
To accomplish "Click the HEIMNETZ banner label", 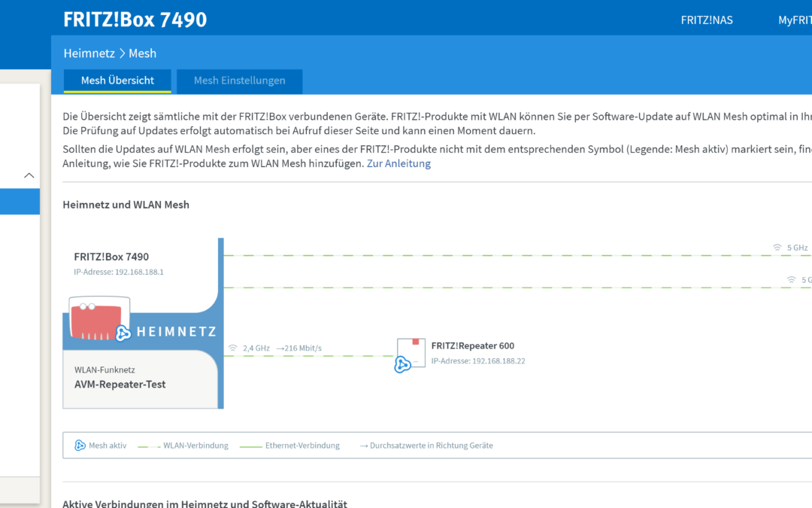I will (177, 332).
